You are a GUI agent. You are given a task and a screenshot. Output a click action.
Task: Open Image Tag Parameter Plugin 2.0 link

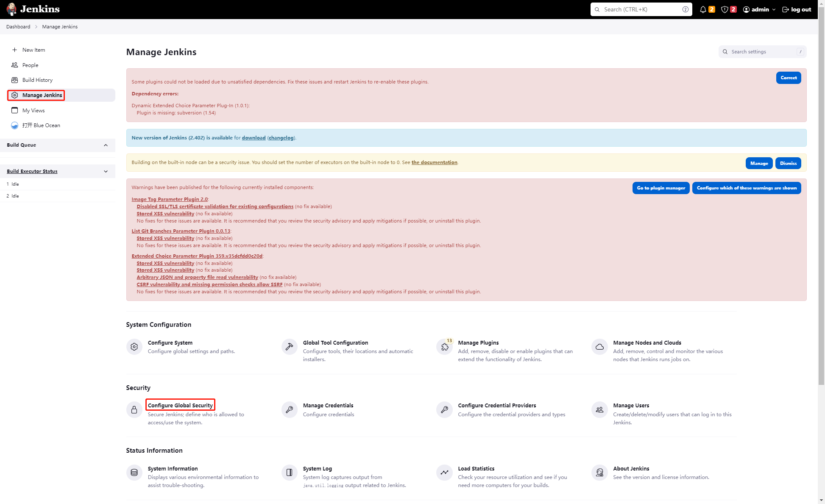170,199
